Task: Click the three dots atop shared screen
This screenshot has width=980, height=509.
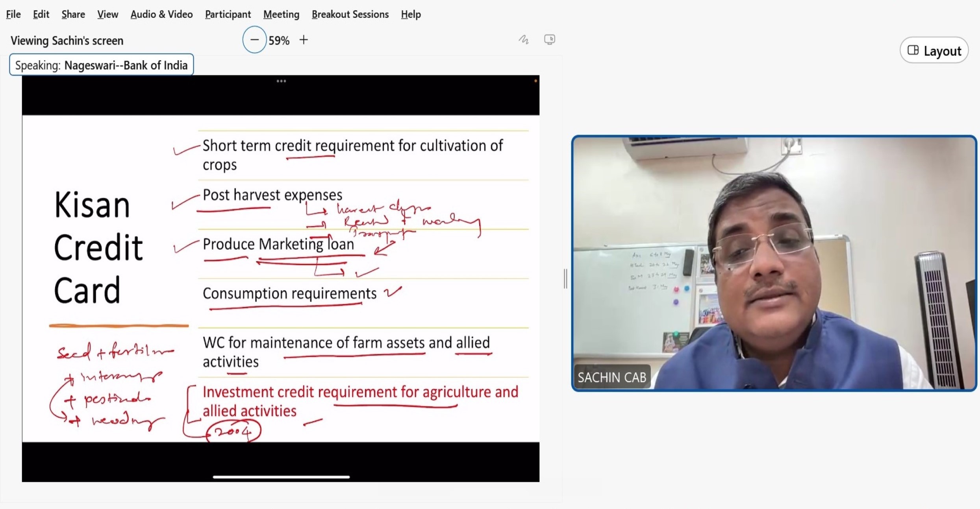Action: 281,81
